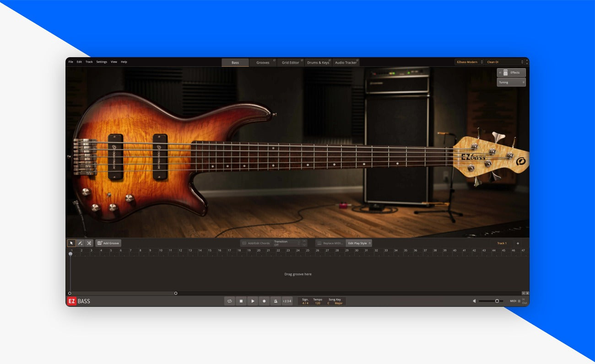Click bar 32 on the timeline ruler
The width and height of the screenshot is (595, 364).
376,251
